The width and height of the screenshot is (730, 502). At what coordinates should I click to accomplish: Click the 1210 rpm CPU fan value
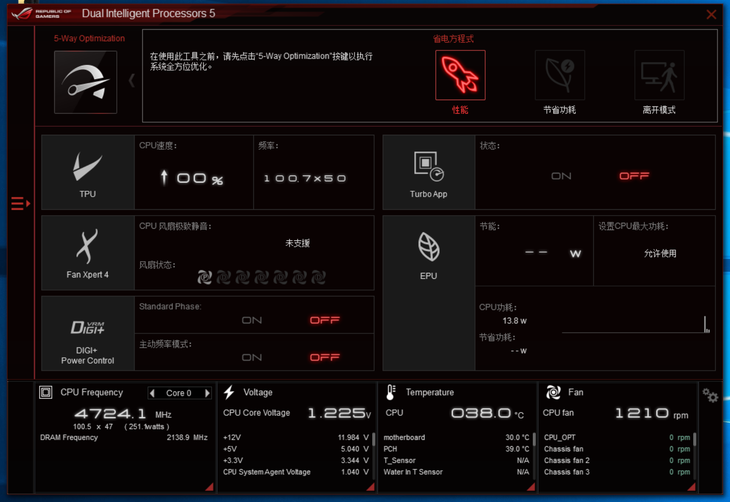pos(652,413)
